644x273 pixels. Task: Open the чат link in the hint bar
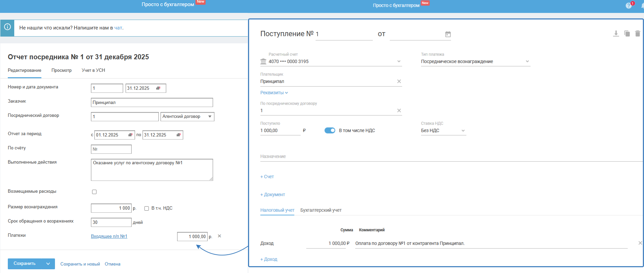click(x=118, y=28)
